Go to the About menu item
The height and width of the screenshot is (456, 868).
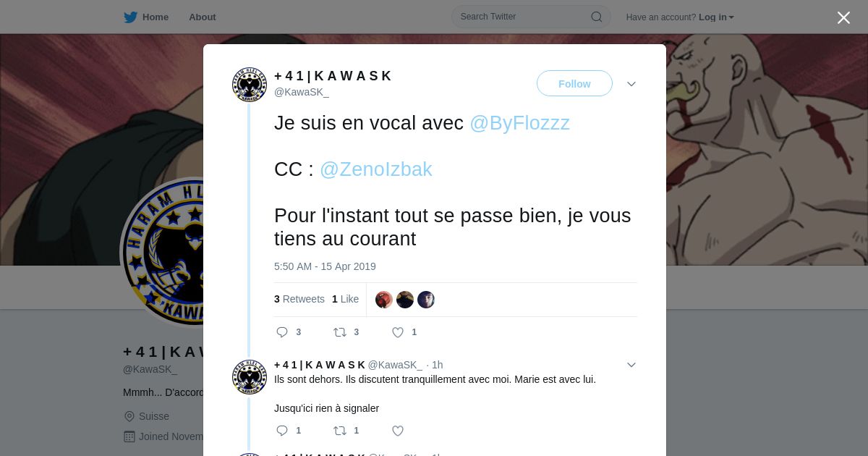(203, 17)
